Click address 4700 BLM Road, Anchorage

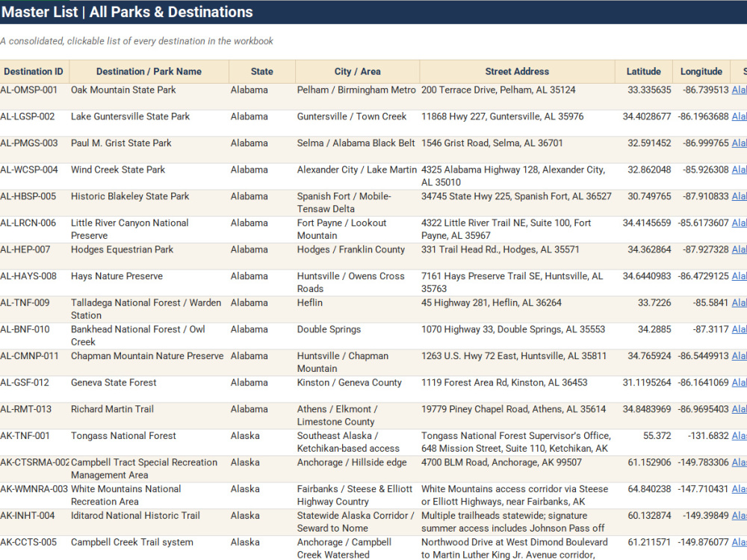[518, 470]
